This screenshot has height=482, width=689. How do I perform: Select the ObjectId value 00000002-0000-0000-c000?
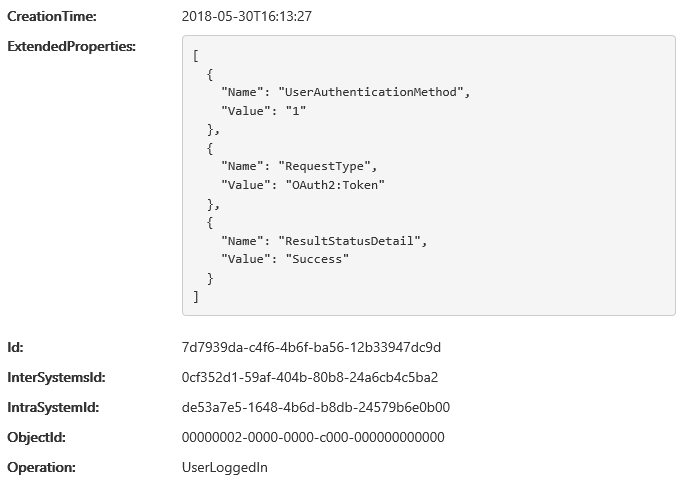(x=313, y=437)
